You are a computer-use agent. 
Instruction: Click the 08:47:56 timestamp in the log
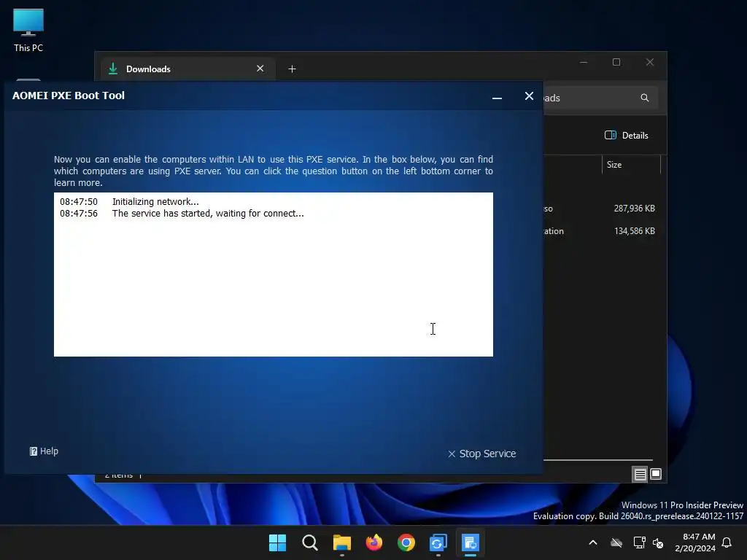79,214
